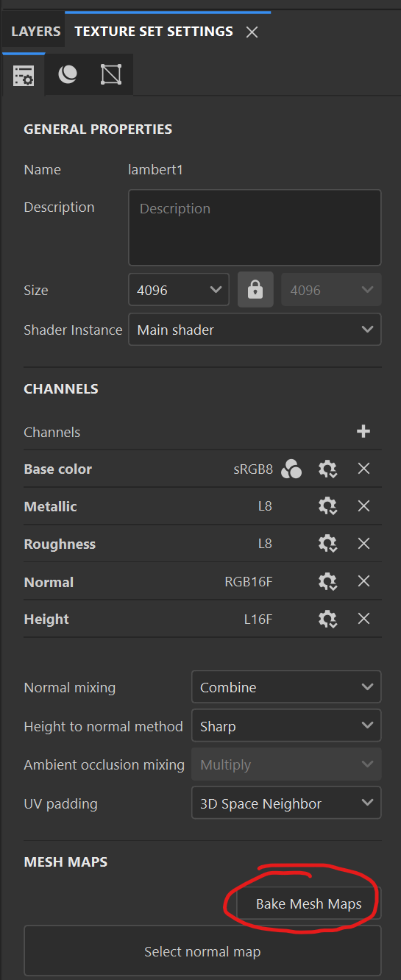Remove the Metallic channel
401x980 pixels.
(x=363, y=506)
